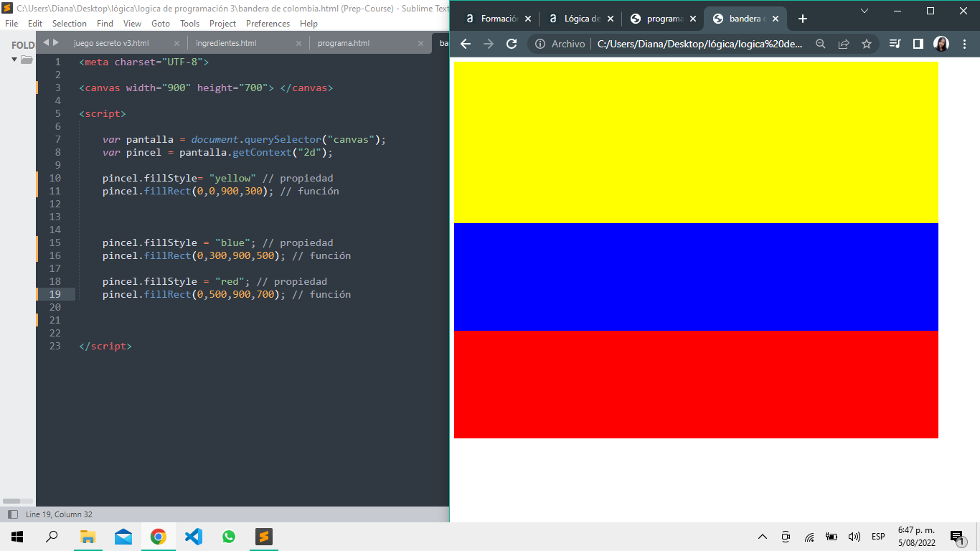Open Mail app from taskbar

point(123,537)
